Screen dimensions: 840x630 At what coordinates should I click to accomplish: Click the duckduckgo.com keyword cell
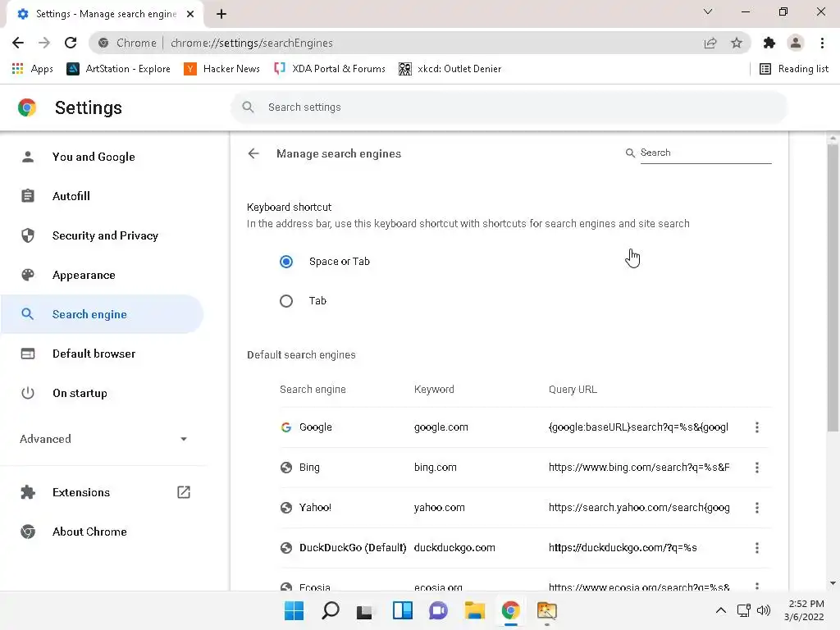pyautogui.click(x=454, y=547)
